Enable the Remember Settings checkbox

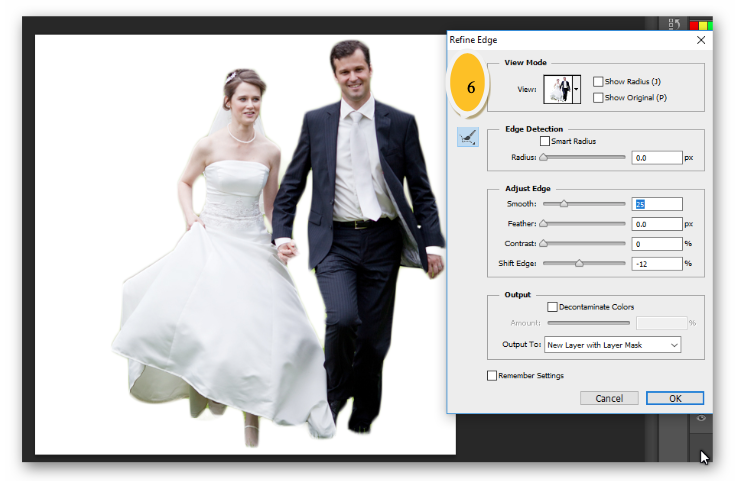492,376
